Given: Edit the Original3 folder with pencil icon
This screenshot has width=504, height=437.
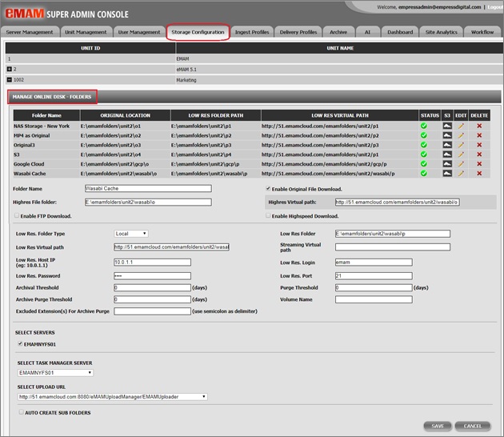Looking at the screenshot, I should click(461, 145).
